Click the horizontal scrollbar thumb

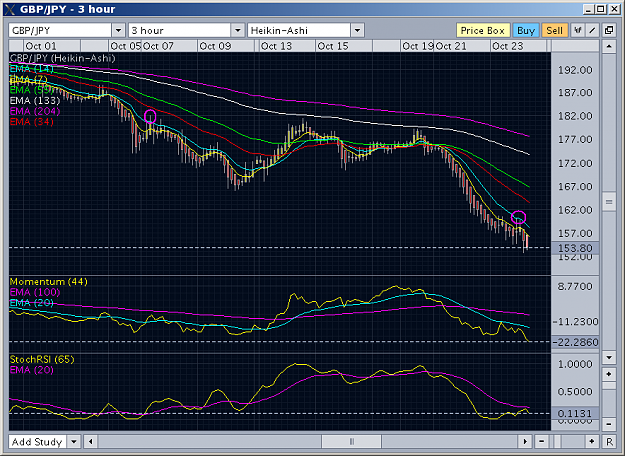click(352, 442)
